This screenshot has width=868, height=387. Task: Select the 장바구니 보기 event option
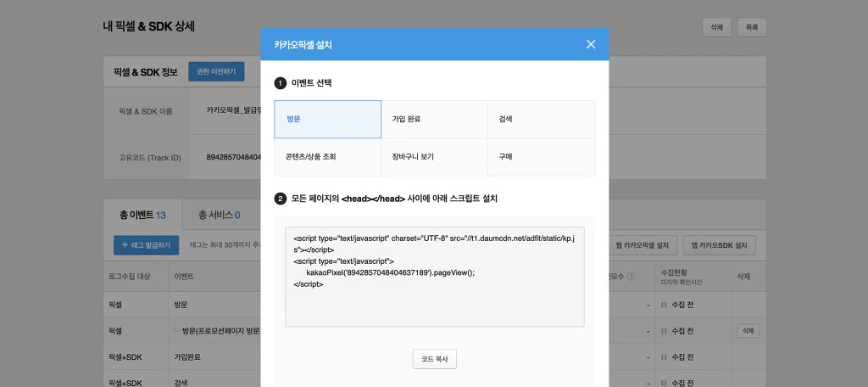coord(435,157)
